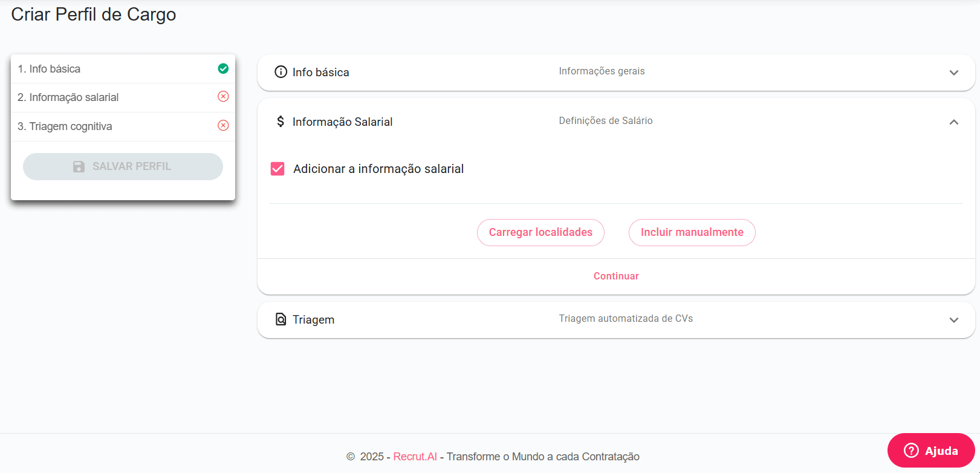Open the Recrut.AI footer link
The image size is (980, 473).
[415, 457]
